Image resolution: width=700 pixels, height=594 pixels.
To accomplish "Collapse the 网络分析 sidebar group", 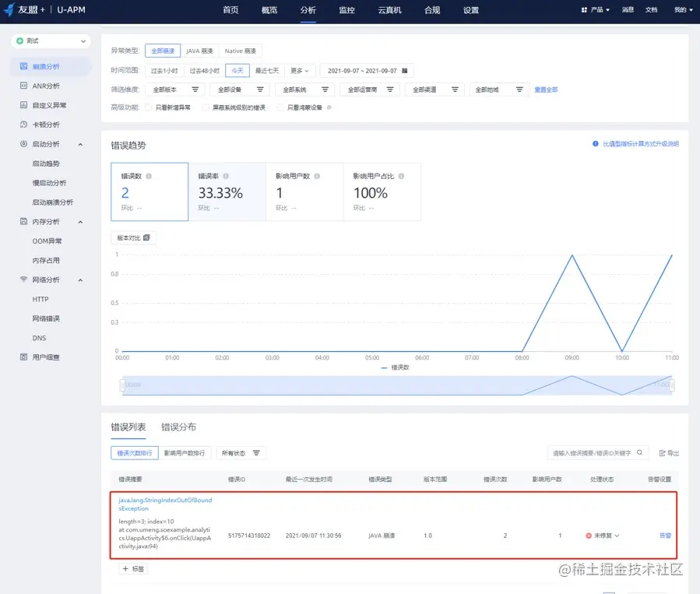I will tap(80, 279).
